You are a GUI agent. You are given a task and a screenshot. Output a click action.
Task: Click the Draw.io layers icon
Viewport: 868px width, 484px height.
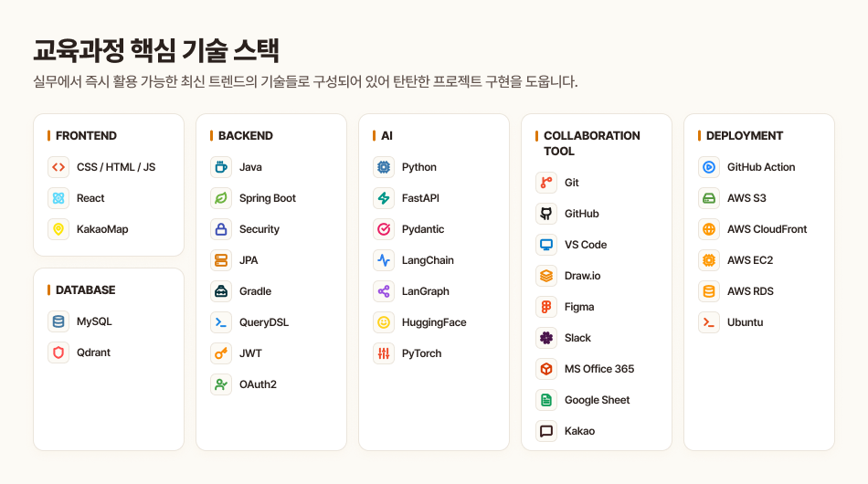click(x=546, y=276)
